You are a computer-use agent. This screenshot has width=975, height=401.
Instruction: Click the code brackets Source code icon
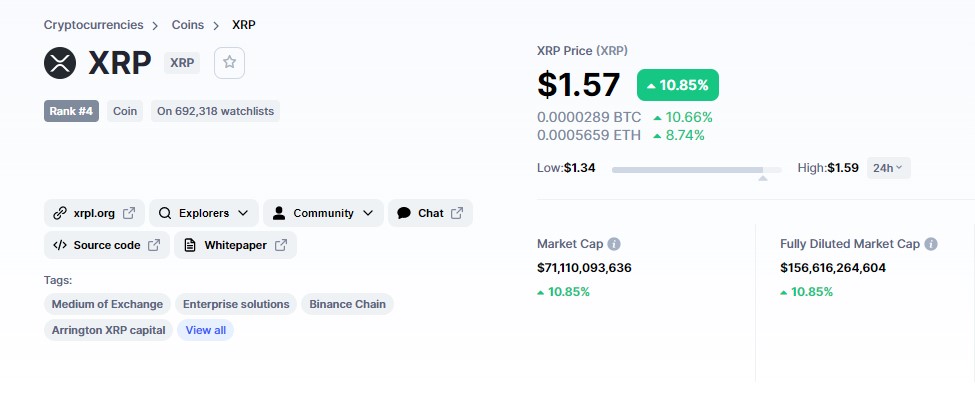click(60, 245)
